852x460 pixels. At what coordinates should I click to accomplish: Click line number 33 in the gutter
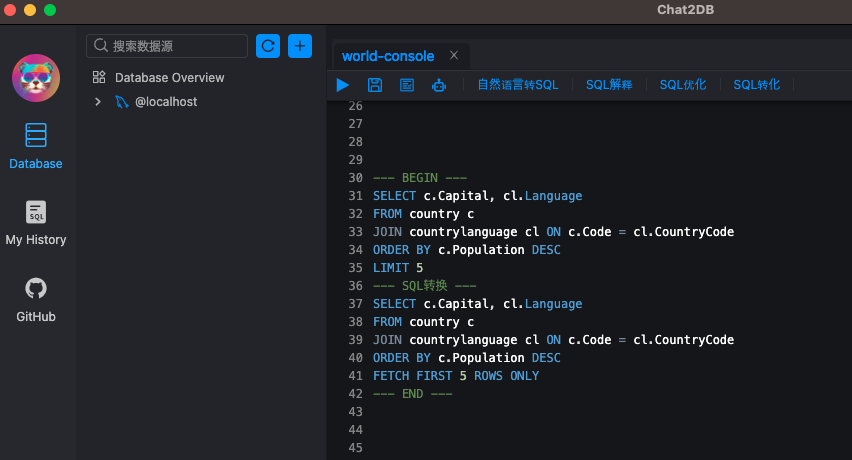[355, 232]
